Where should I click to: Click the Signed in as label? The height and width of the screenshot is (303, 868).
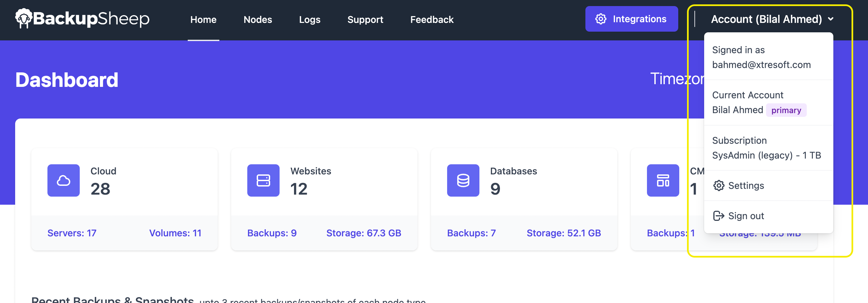(738, 50)
